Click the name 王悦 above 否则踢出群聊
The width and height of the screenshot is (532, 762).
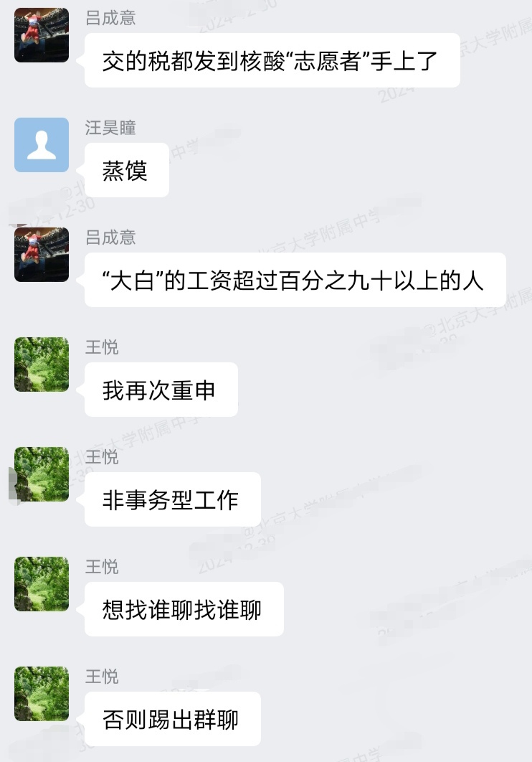click(x=102, y=677)
